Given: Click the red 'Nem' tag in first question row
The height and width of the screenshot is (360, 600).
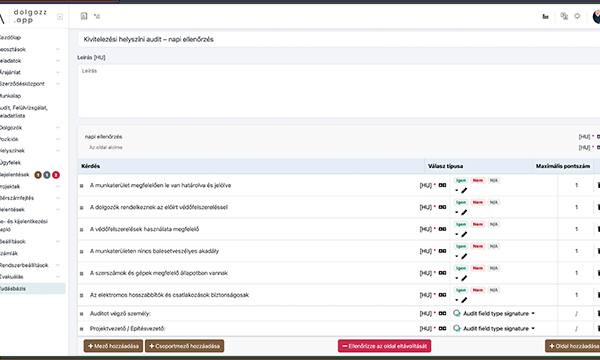Looking at the screenshot, I should (x=478, y=180).
